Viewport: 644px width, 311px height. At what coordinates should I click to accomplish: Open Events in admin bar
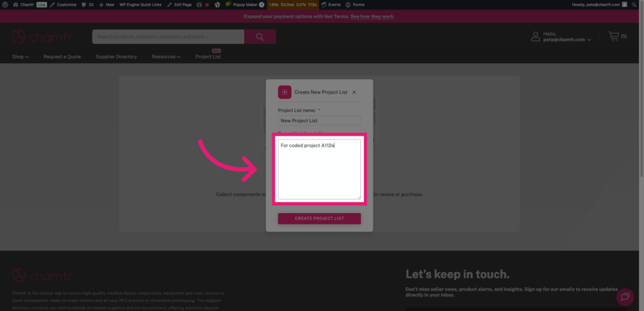tap(331, 4)
